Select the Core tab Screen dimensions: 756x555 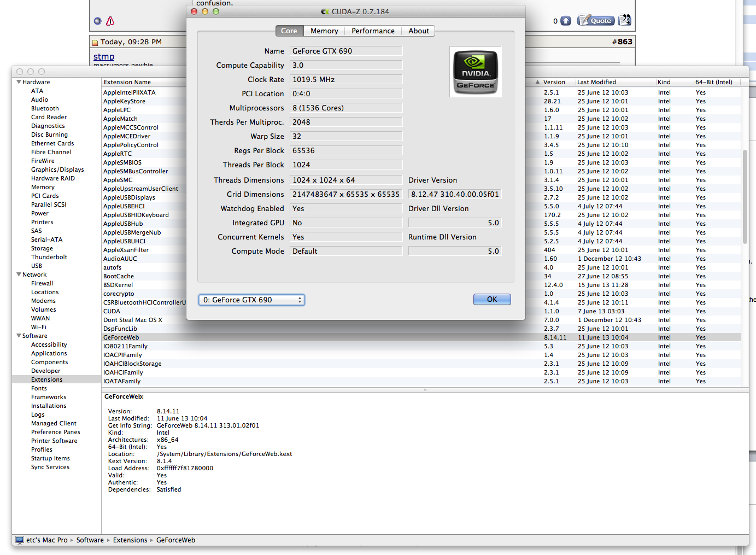click(x=289, y=31)
